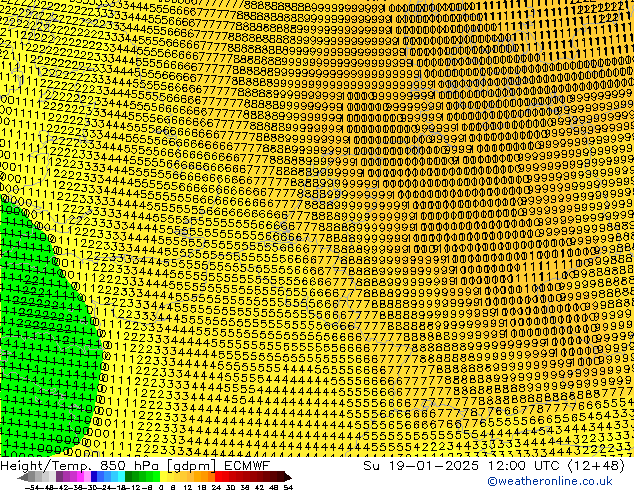The height and width of the screenshot is (490, 634).
Task: Click the legend label 54
Action: click(x=288, y=488)
